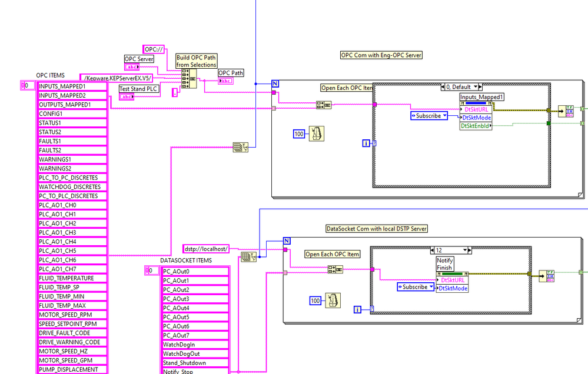Go to next case of case 12 structure

point(470,250)
